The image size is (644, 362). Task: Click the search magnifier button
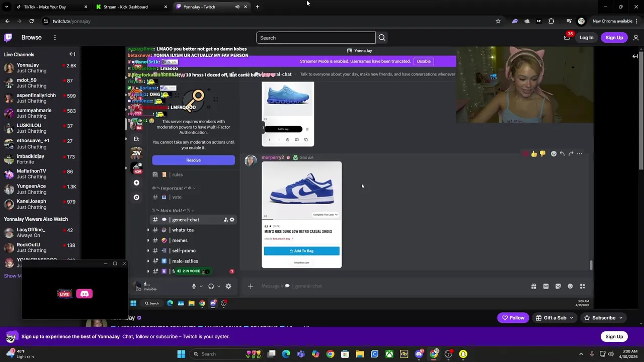(x=382, y=38)
